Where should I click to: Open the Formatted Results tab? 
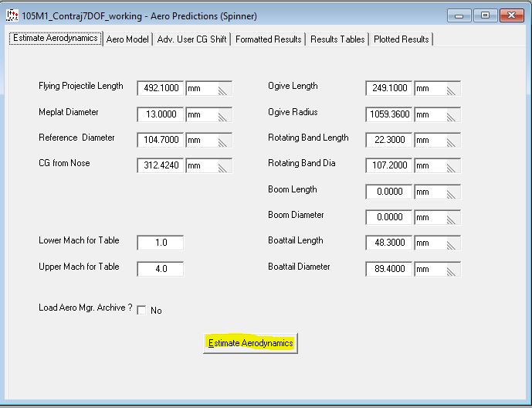(x=268, y=39)
